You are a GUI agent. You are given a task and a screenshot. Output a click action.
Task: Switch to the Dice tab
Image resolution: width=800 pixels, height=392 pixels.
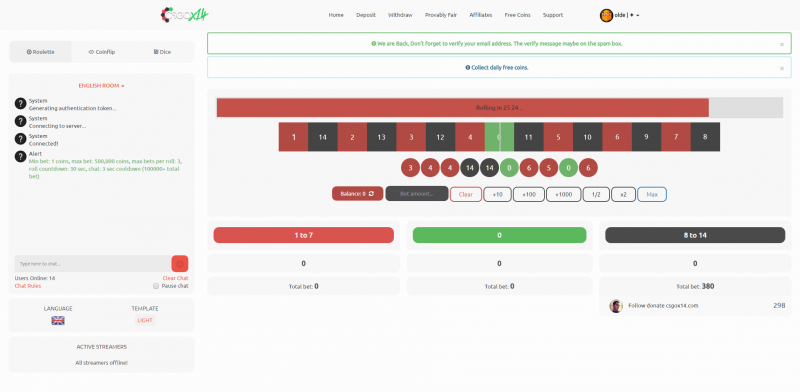[x=162, y=52]
